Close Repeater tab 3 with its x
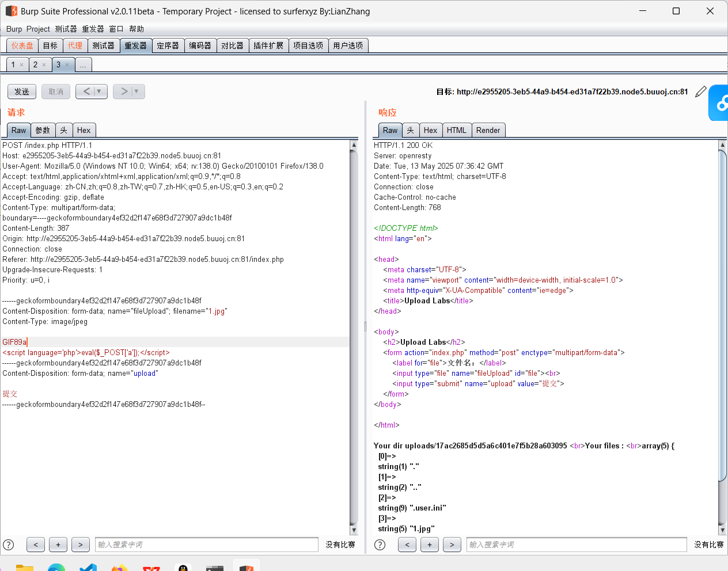728x571 pixels. [x=67, y=65]
